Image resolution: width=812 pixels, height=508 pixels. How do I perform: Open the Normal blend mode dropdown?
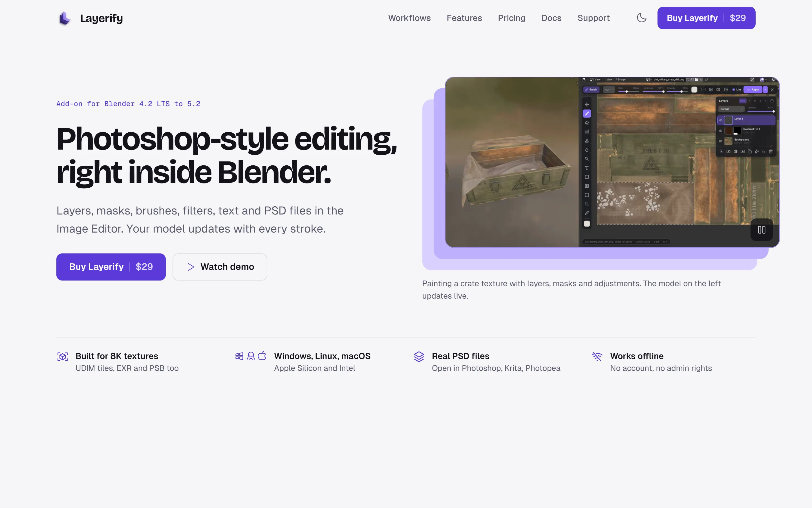click(731, 109)
